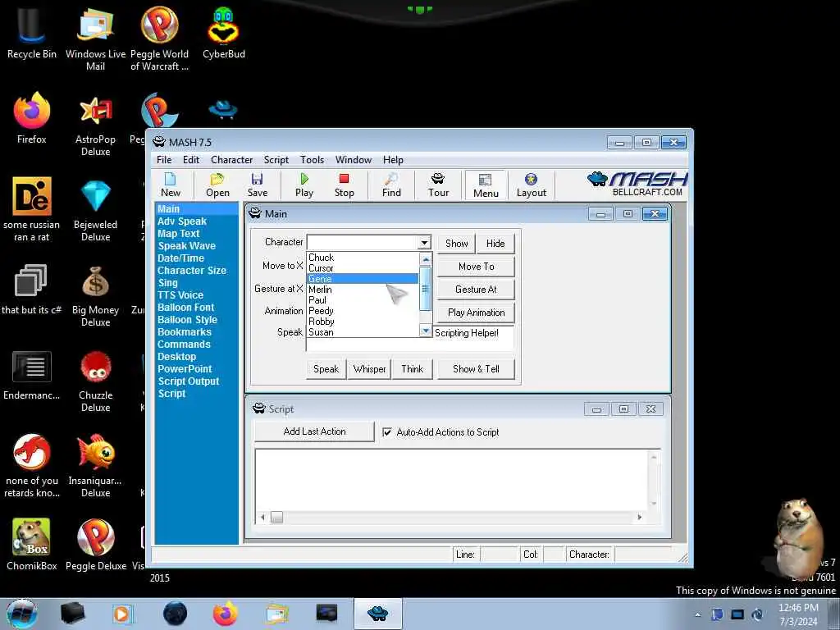Select CyberBud desktop icon
The width and height of the screenshot is (840, 630).
[x=224, y=33]
